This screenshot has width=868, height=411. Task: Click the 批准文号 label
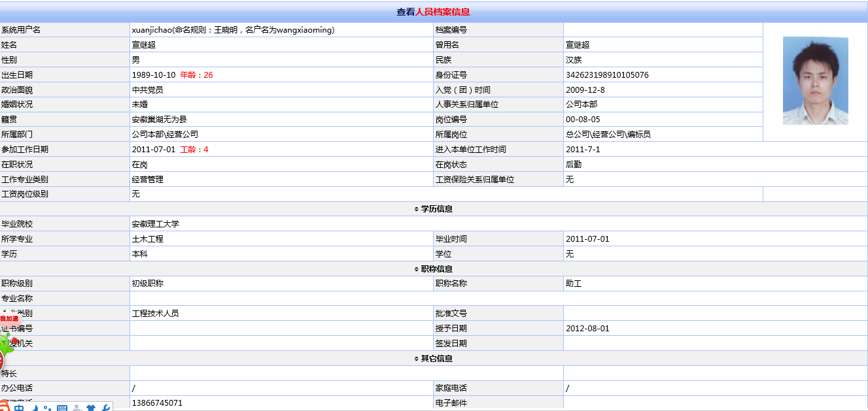451,314
